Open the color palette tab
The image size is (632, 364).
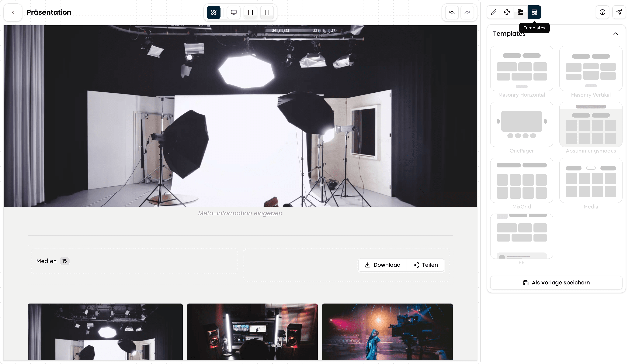[x=507, y=12]
